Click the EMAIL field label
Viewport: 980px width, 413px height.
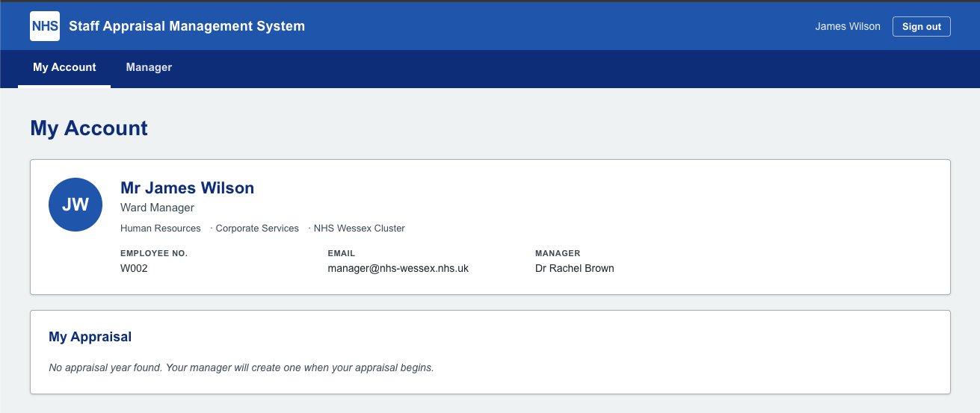point(342,253)
